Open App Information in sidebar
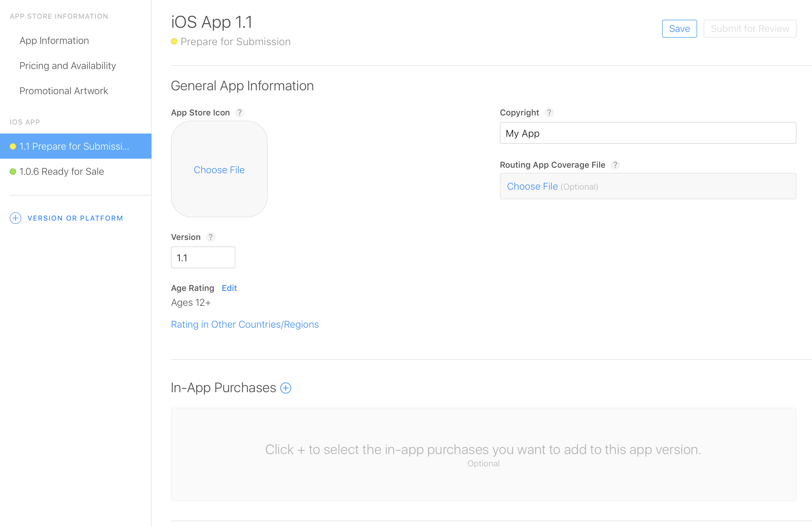The height and width of the screenshot is (527, 812). pyautogui.click(x=54, y=41)
